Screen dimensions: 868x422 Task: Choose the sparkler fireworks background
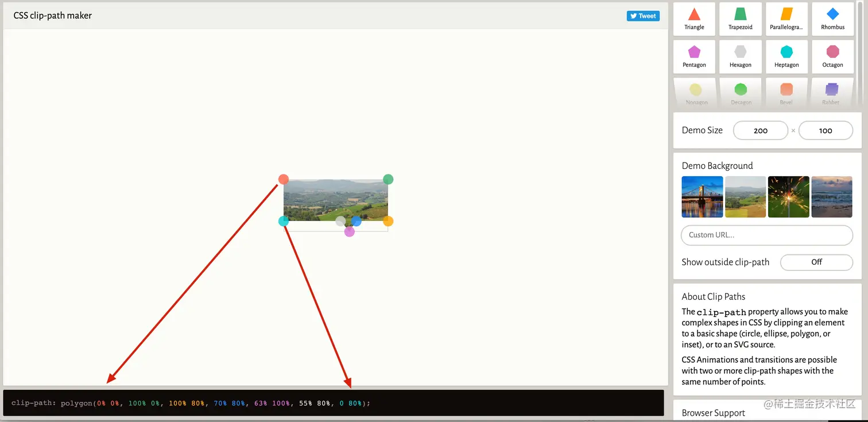[789, 197]
